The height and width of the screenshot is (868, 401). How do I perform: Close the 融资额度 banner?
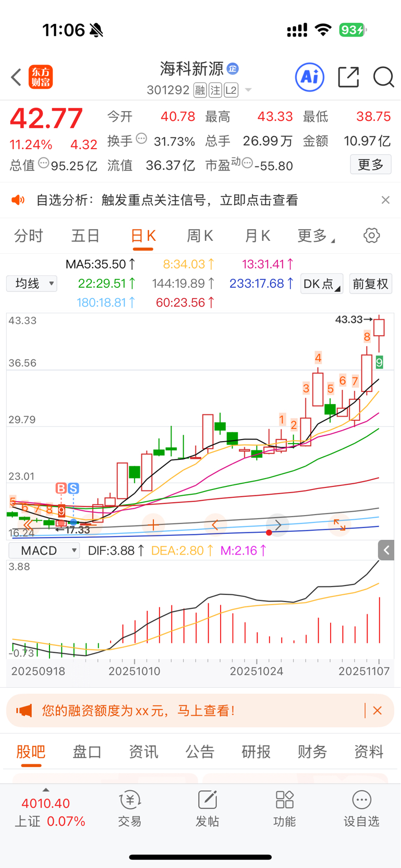coord(378,711)
